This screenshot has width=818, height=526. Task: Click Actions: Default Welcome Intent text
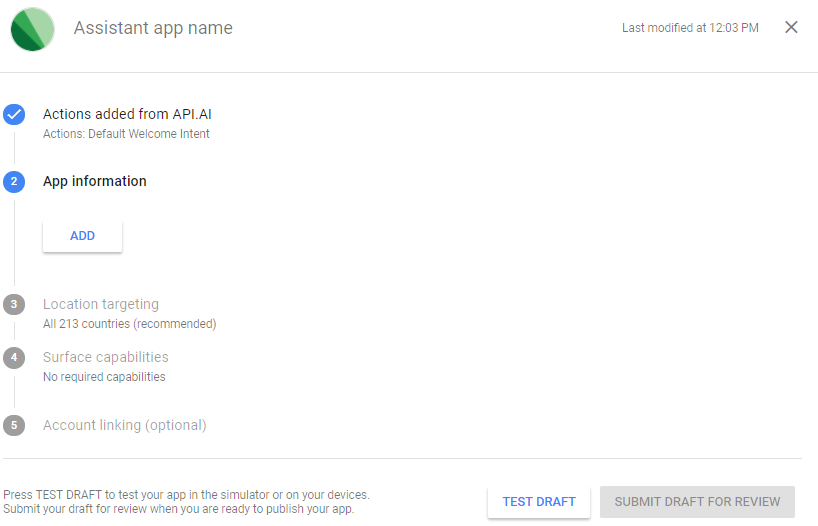(126, 134)
